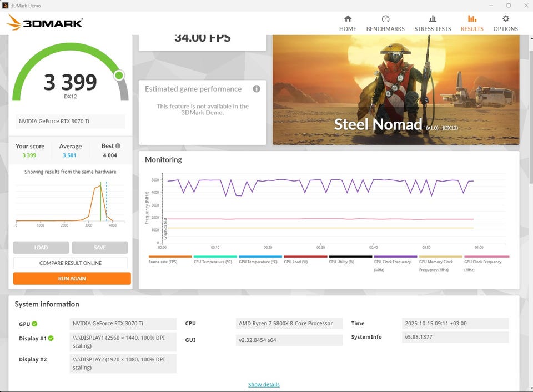The width and height of the screenshot is (533, 392).
Task: Open the Show details link
Action: coord(264,385)
